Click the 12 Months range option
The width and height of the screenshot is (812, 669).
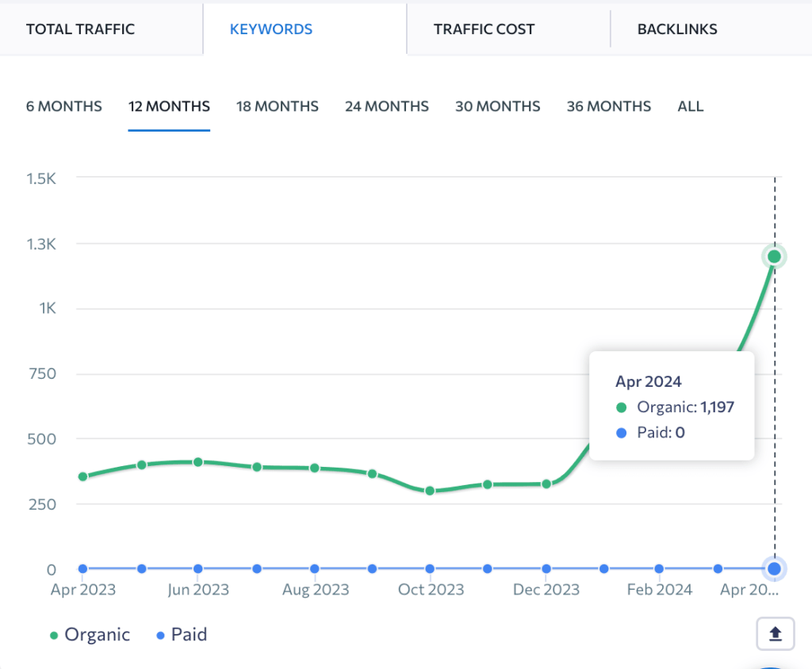(x=169, y=106)
